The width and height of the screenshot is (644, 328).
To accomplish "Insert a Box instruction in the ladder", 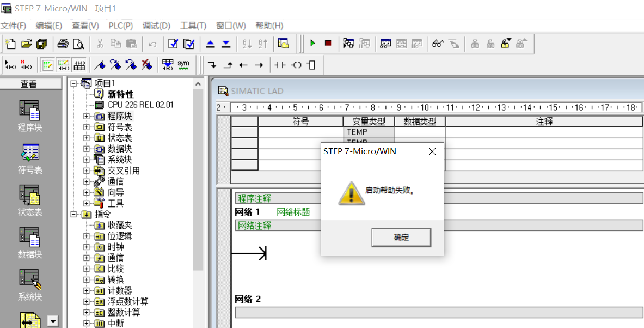I will (x=311, y=65).
